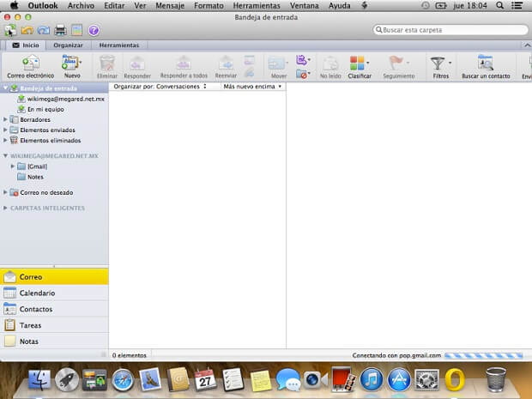This screenshot has height=399, width=532.
Task: Click the connection progress bar
Action: point(483,355)
